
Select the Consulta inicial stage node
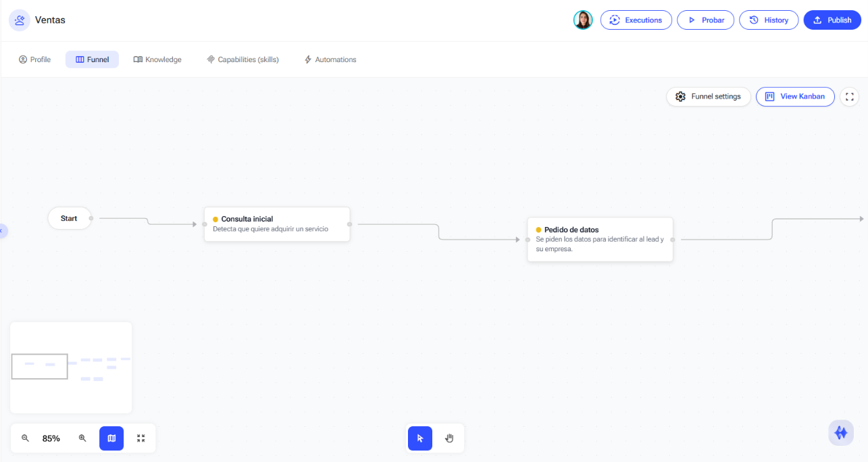(277, 224)
